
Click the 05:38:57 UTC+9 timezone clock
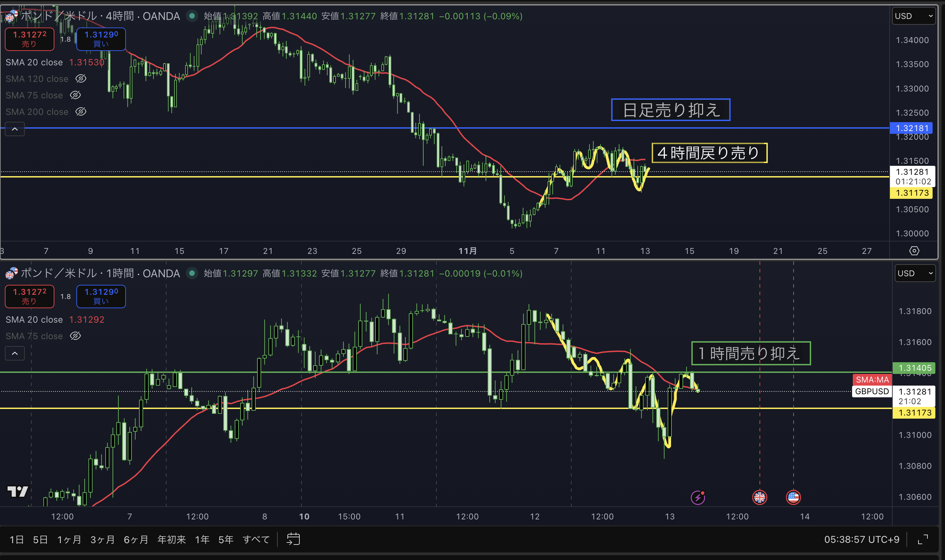862,539
